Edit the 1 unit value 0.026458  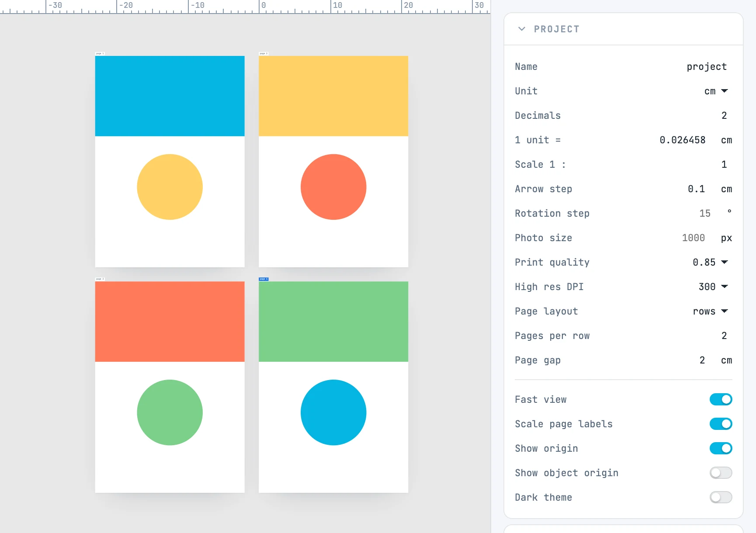(682, 140)
